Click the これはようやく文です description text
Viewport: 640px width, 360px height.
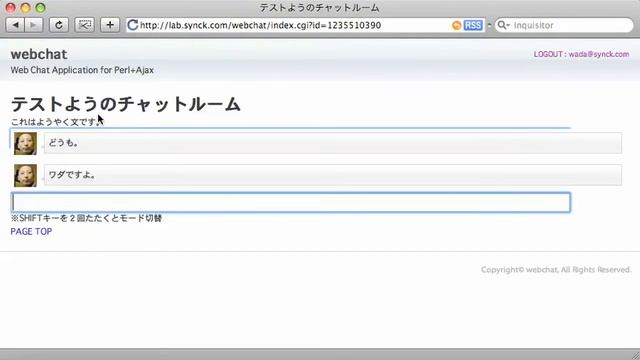(x=56, y=122)
